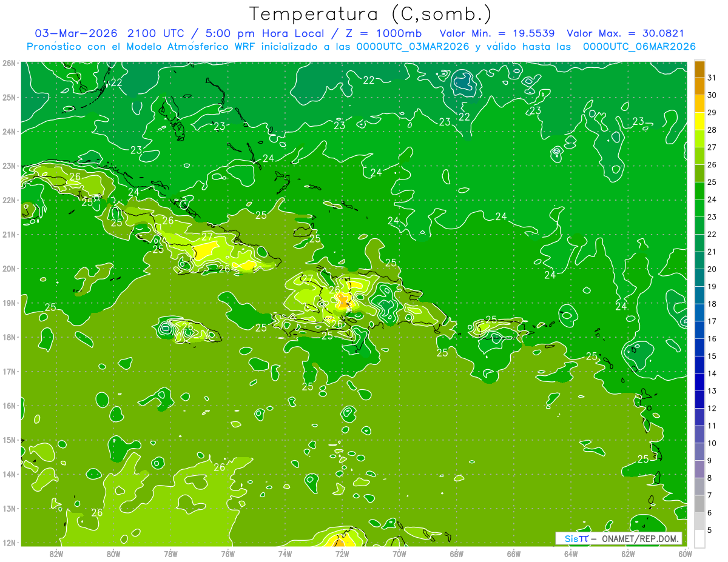Click the color bar label "29"

[x=712, y=113]
